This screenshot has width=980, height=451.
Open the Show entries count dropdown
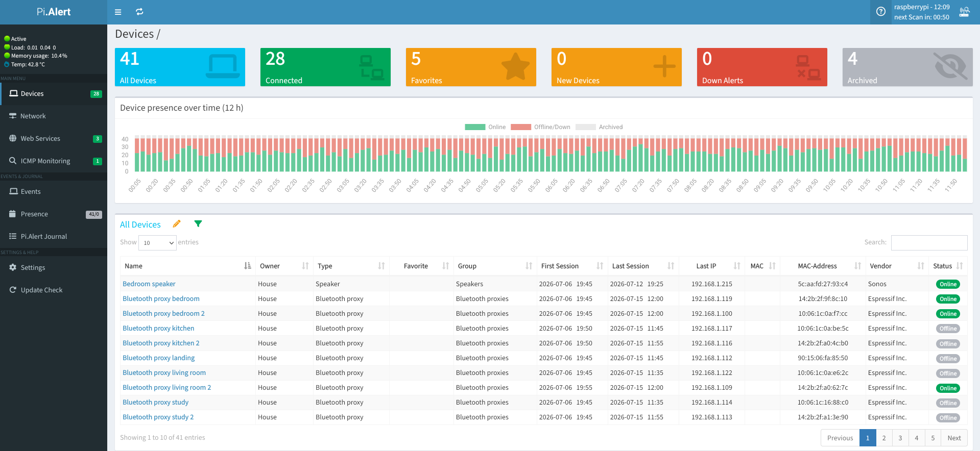tap(157, 243)
